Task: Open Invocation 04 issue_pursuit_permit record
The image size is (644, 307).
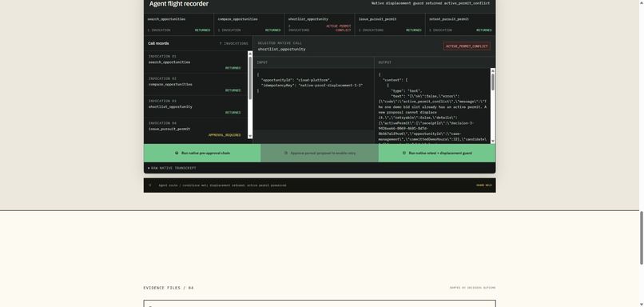Action: click(195, 129)
